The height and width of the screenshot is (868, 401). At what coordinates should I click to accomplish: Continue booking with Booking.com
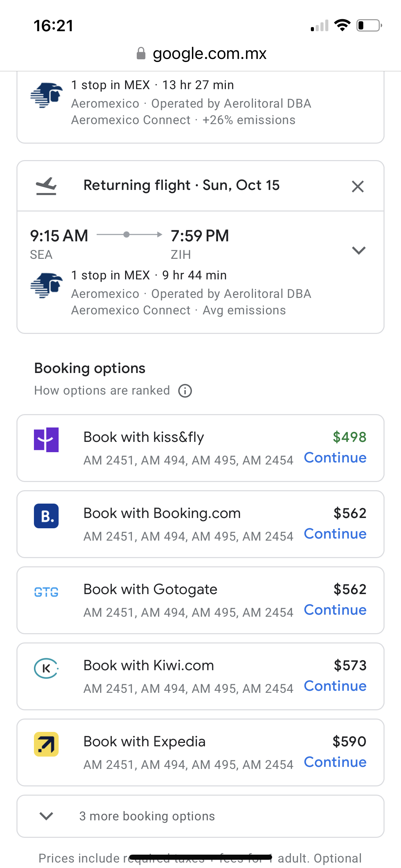click(x=335, y=534)
